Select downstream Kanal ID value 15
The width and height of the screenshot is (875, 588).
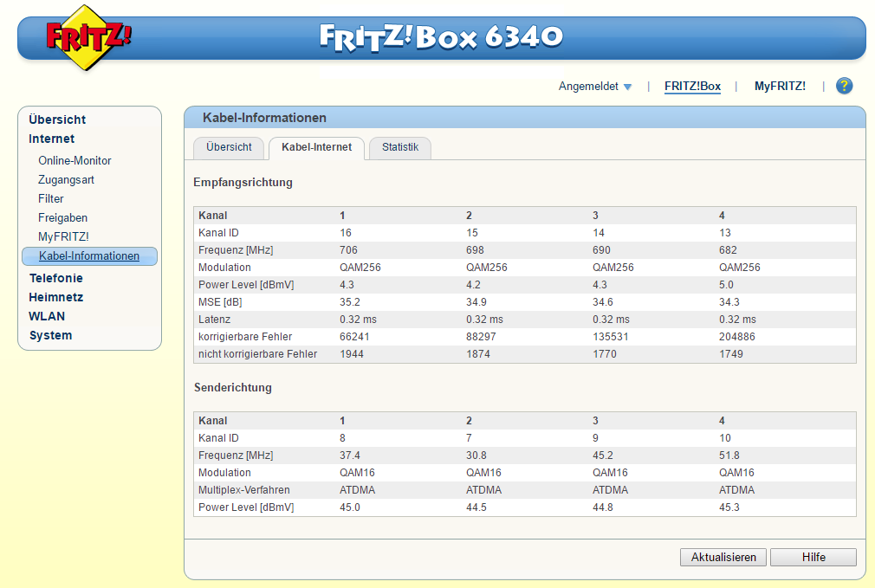(472, 233)
